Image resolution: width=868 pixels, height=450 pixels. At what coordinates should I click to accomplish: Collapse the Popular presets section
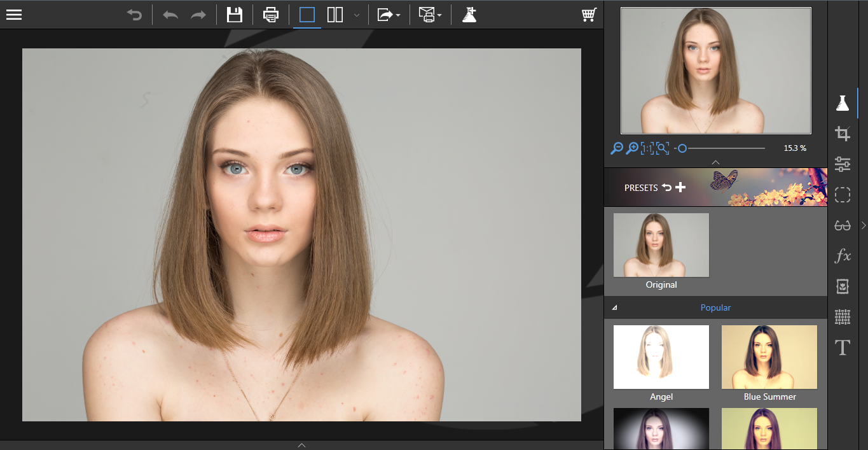tap(614, 307)
